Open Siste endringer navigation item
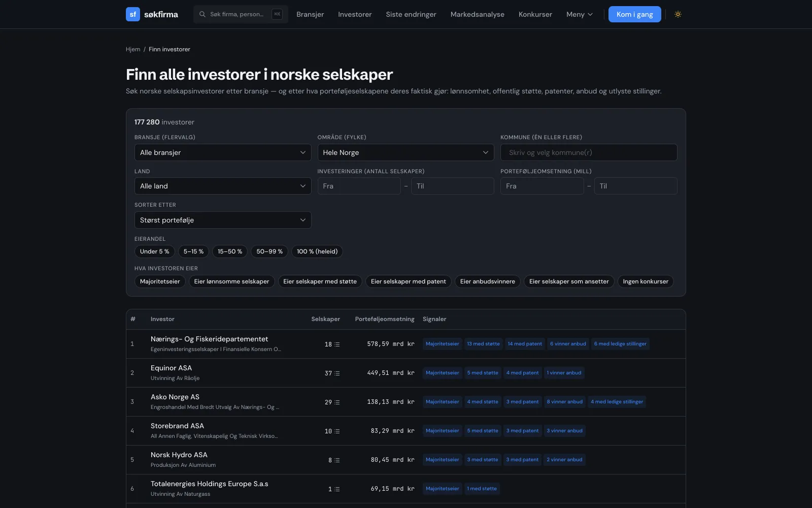 411,14
